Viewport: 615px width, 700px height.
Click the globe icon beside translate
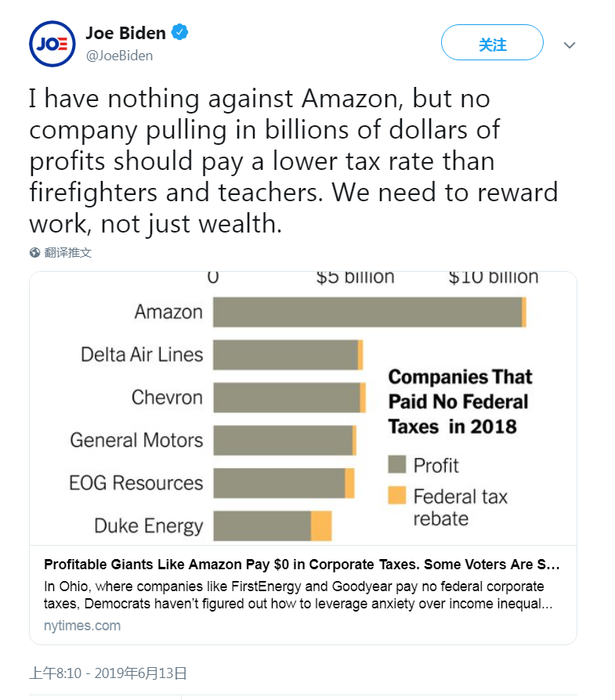pyautogui.click(x=34, y=253)
